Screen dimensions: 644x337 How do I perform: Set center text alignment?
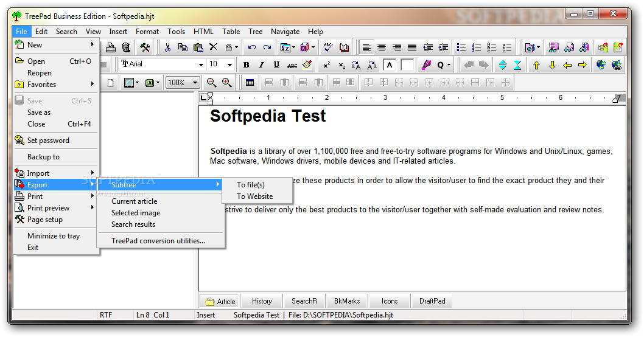(x=382, y=47)
